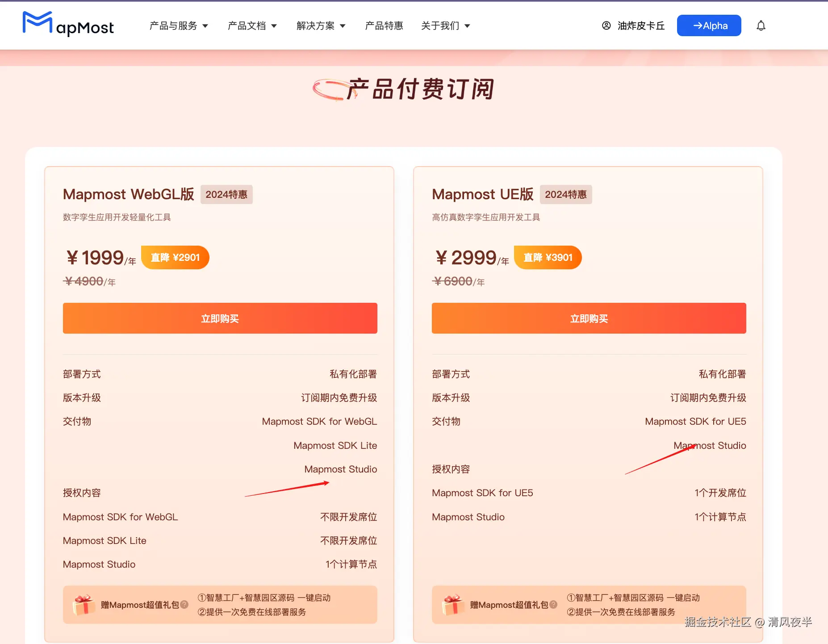Image resolution: width=828 pixels, height=644 pixels.
Task: Click 数字孪生应用开发轻量化工具 subtitle
Action: click(117, 217)
